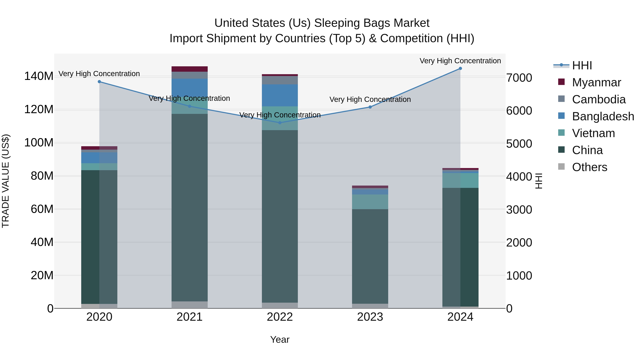Click the China bar segment for 2021

[189, 208]
